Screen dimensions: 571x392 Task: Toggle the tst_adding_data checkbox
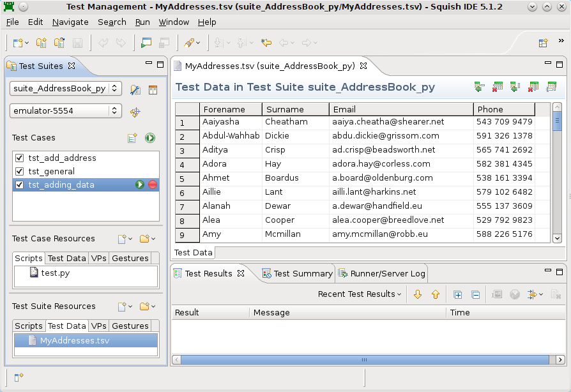coord(19,185)
